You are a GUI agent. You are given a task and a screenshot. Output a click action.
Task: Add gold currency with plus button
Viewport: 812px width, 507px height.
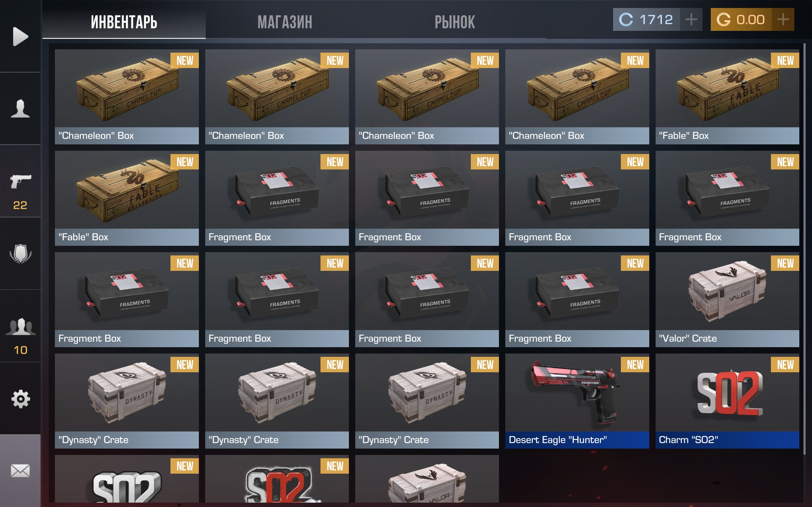[783, 20]
